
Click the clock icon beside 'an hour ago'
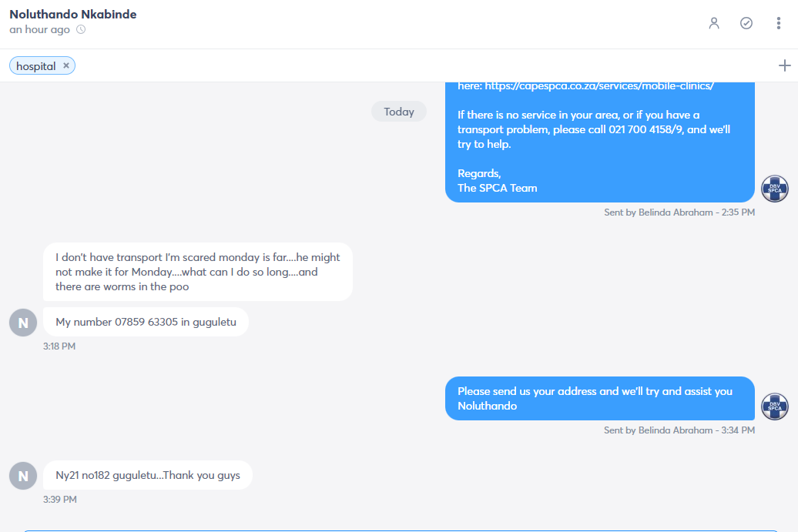coord(81,29)
